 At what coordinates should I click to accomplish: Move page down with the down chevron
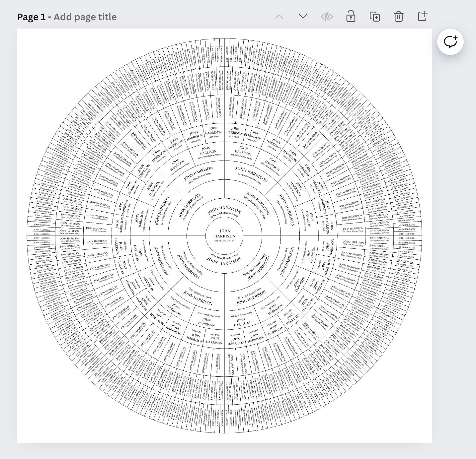(x=303, y=16)
